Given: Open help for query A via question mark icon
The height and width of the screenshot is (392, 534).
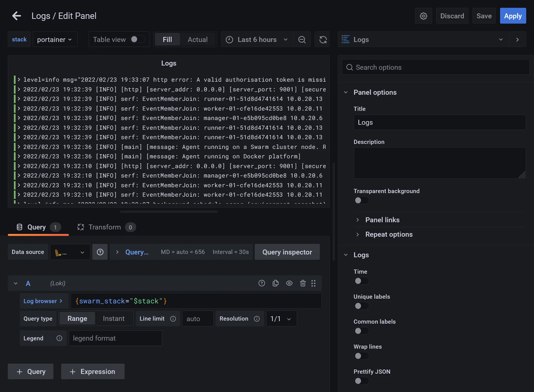Looking at the screenshot, I should pyautogui.click(x=262, y=283).
